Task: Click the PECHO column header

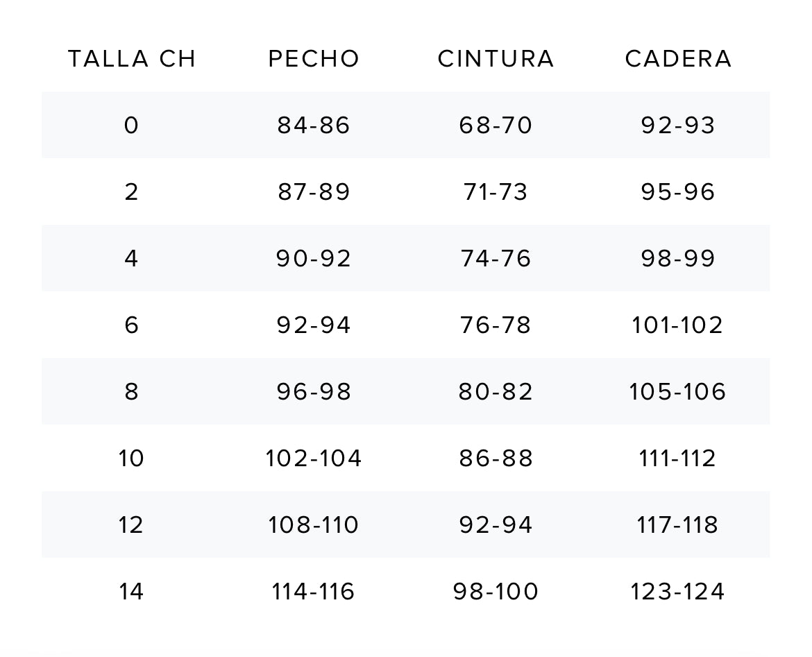Action: point(314,59)
